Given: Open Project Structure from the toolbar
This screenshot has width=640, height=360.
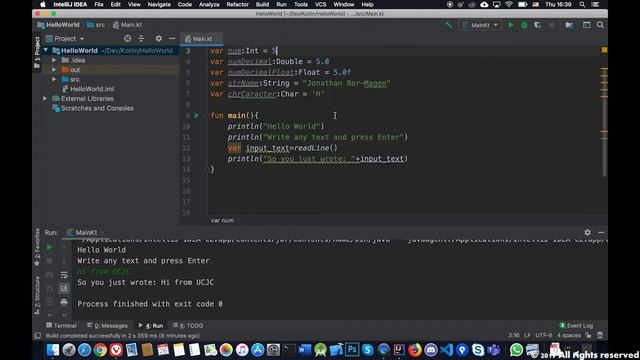Looking at the screenshot, I should pyautogui.click(x=569, y=25).
